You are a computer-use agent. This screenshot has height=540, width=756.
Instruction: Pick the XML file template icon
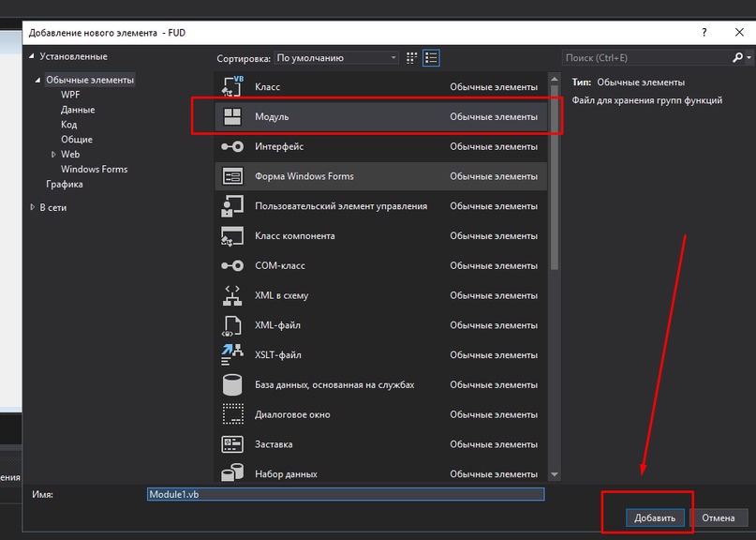click(x=231, y=325)
